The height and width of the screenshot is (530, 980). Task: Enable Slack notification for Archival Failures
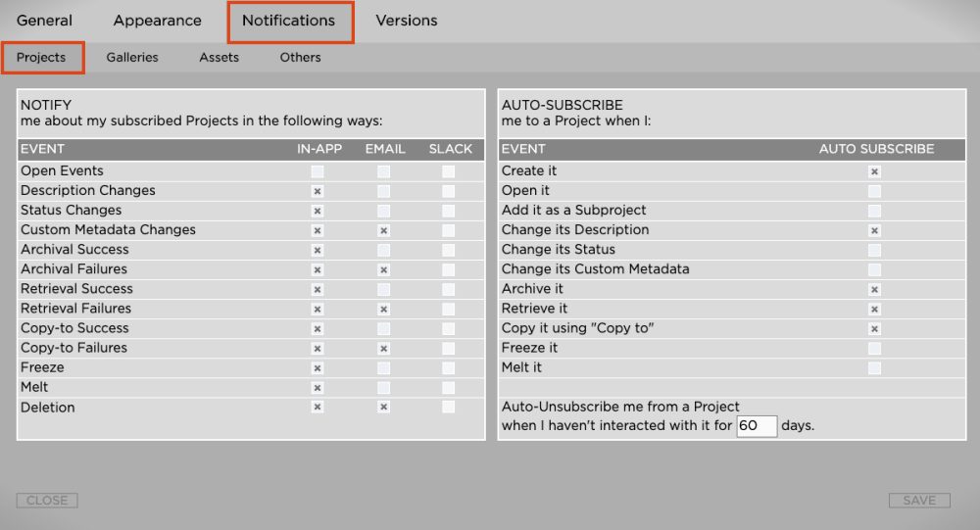449,269
